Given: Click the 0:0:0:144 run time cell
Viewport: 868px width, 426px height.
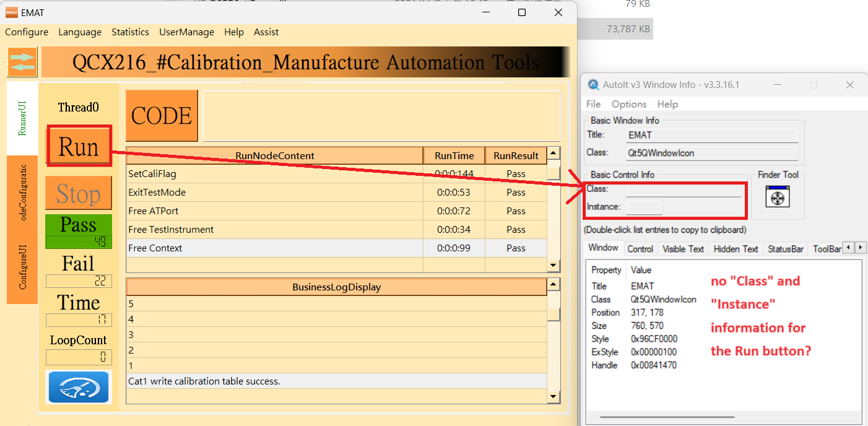Looking at the screenshot, I should [x=454, y=174].
